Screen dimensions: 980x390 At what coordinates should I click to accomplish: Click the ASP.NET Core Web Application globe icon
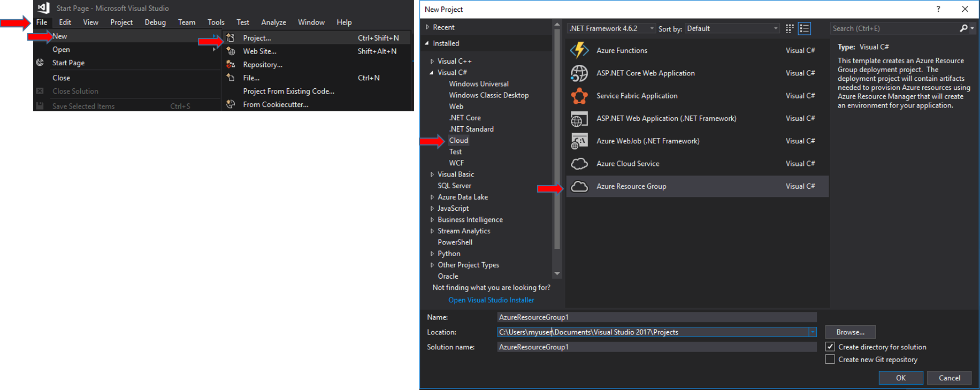coord(579,73)
